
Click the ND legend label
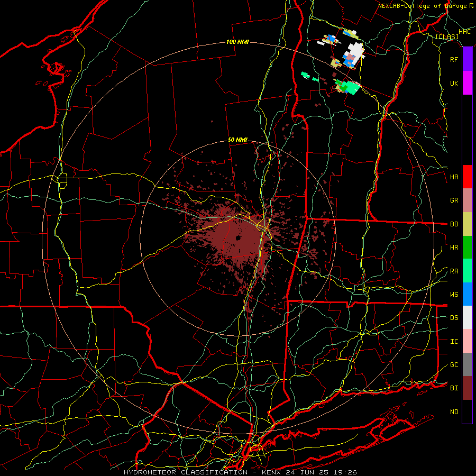point(454,412)
